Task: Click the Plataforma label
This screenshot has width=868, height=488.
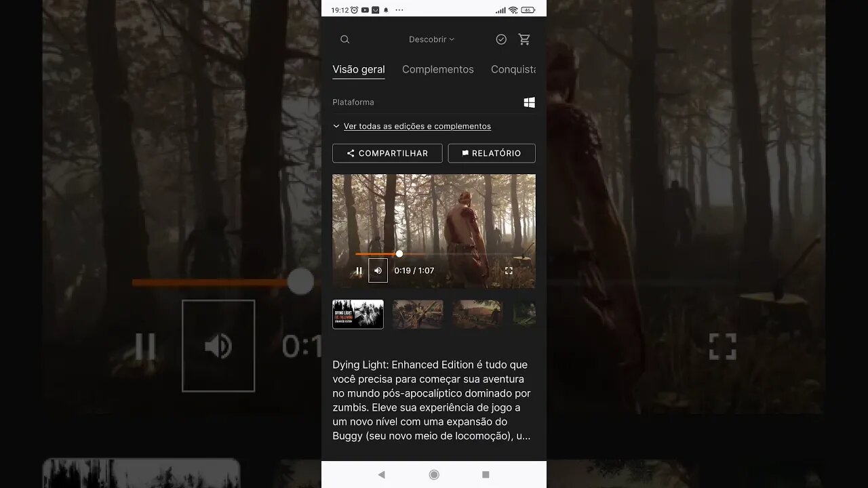Action: (353, 102)
